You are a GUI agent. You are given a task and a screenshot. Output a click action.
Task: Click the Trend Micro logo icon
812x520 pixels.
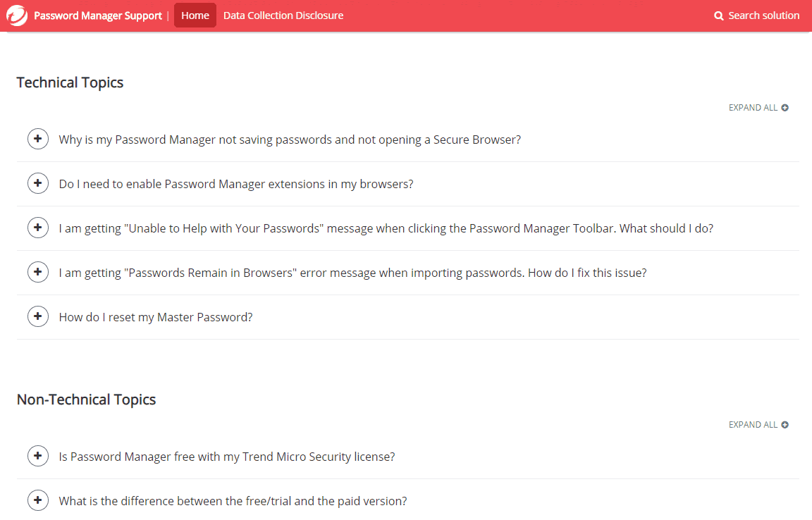point(17,15)
